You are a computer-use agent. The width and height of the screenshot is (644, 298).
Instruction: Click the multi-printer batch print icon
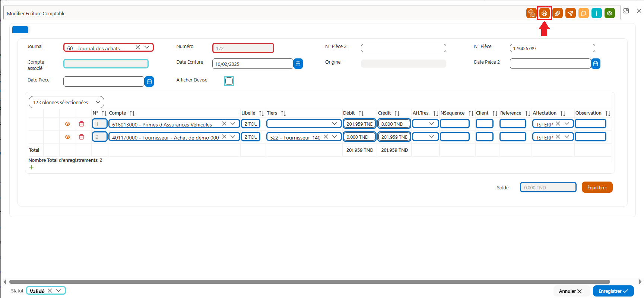point(531,13)
